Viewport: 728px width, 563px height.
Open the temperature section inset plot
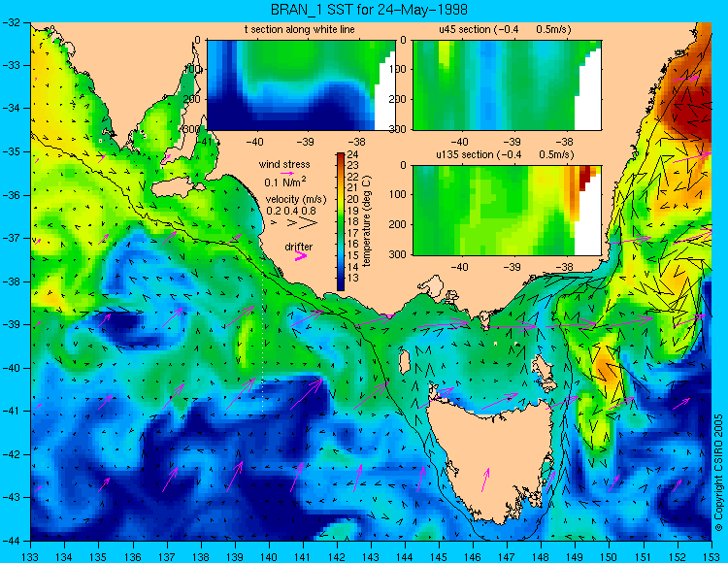coord(301,85)
